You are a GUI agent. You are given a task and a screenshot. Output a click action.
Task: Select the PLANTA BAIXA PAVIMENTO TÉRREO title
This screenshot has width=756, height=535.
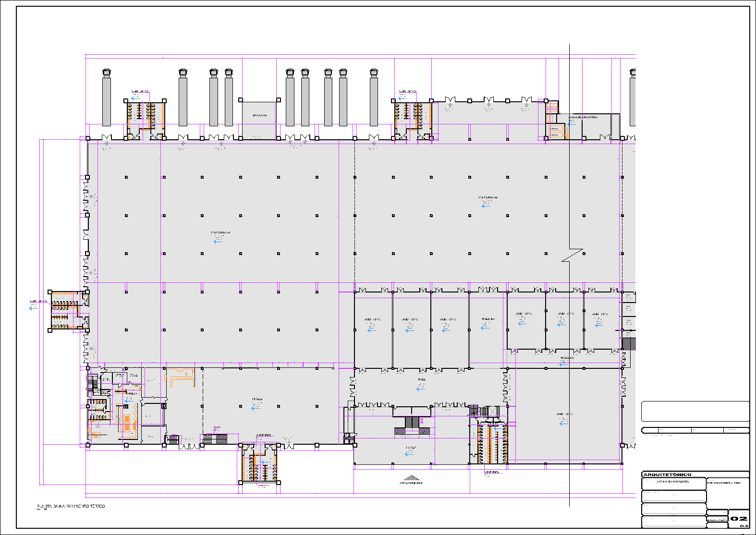pos(71,506)
